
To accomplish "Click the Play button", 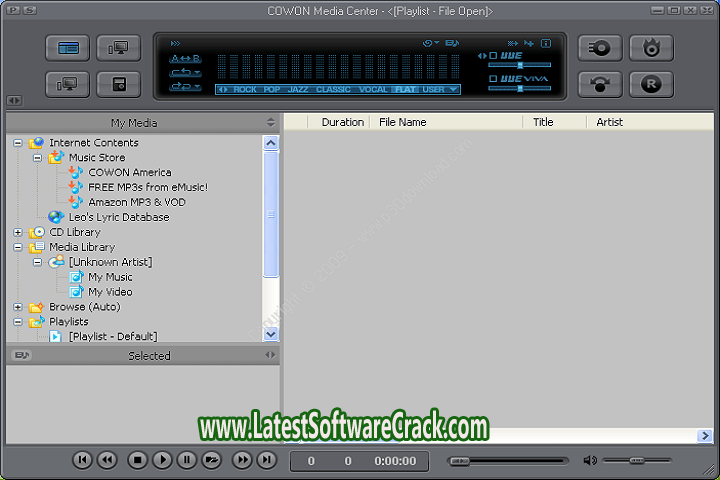I will click(x=163, y=460).
